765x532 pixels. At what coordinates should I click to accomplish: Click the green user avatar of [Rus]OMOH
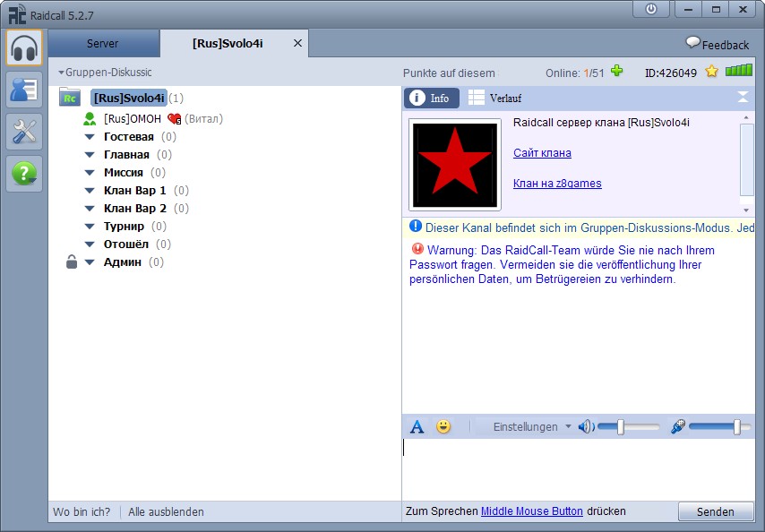(x=90, y=118)
